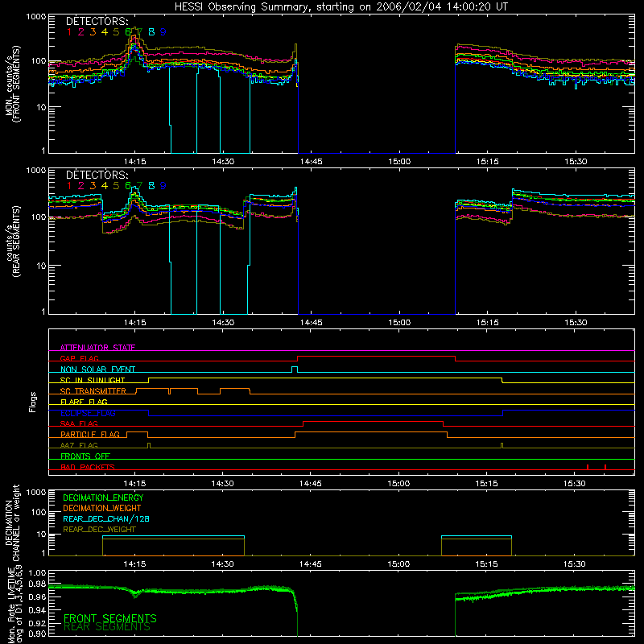This screenshot has height=644, width=644.
Task: Click 'counts/s (REAR SEGMENTS)' axis title
Action: [x=12, y=242]
